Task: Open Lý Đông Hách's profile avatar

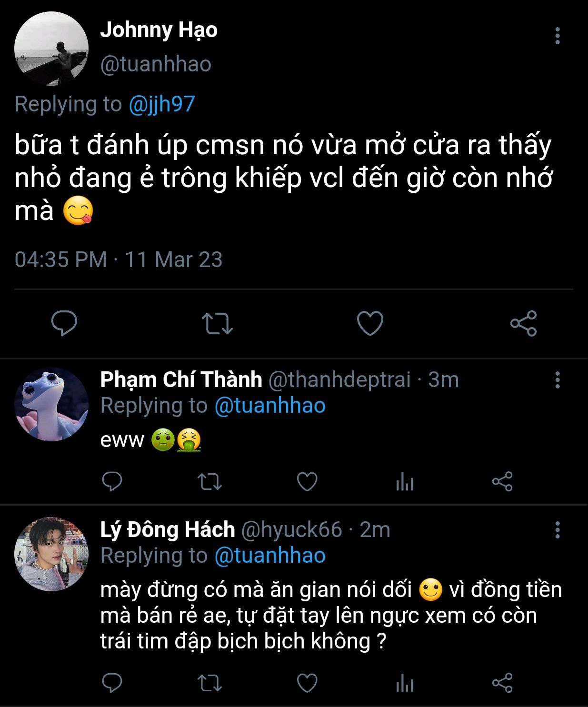Action: click(51, 554)
